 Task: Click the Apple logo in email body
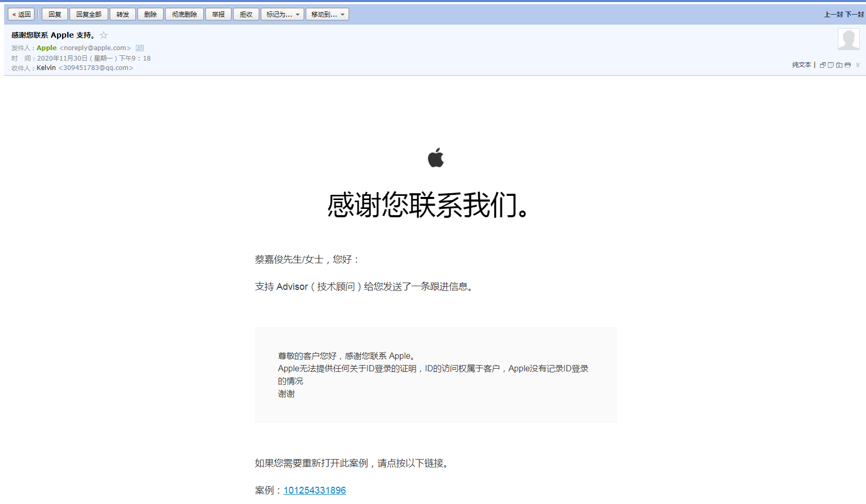[435, 158]
